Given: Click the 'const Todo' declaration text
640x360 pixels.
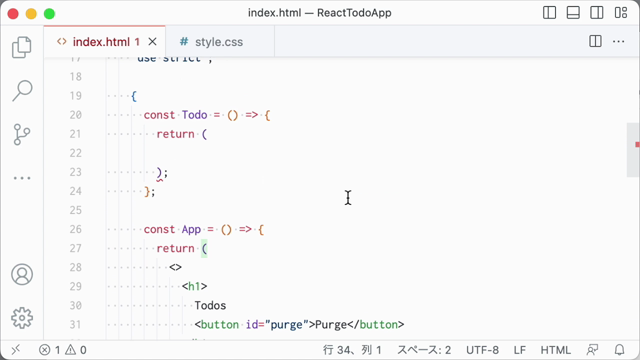Looking at the screenshot, I should 176,115.
